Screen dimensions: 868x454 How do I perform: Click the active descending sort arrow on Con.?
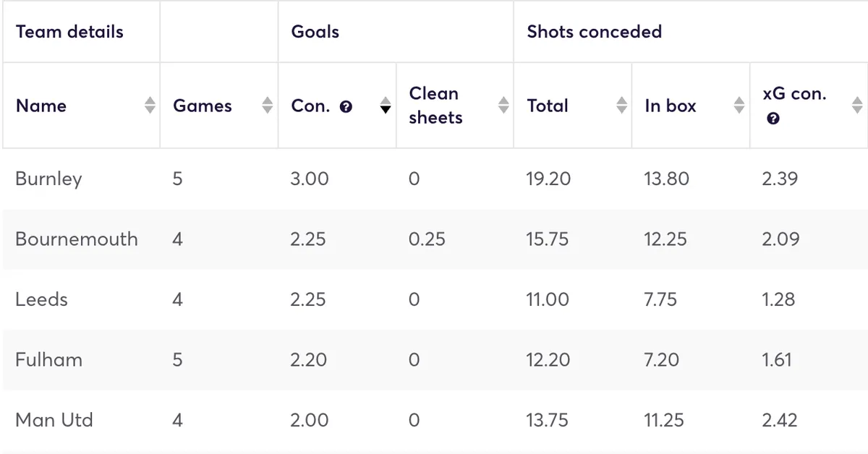pos(384,110)
